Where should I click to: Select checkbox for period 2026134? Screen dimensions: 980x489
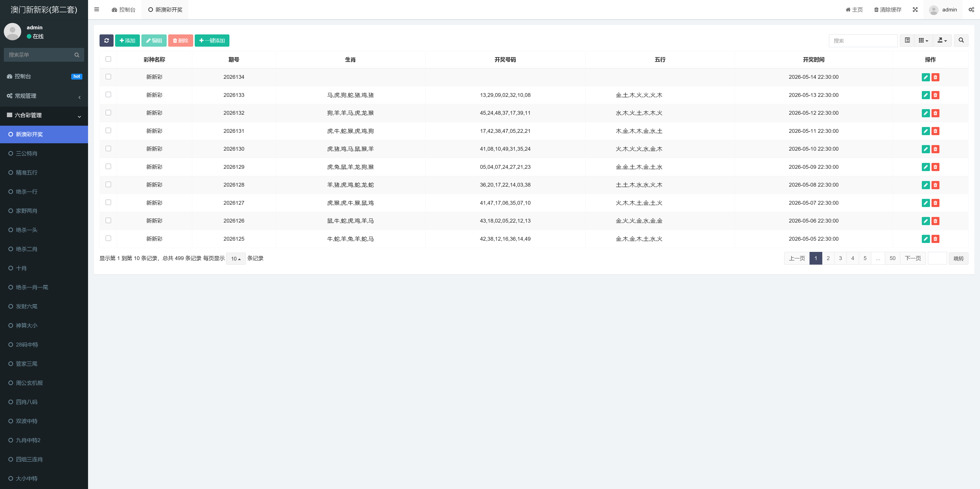(108, 77)
